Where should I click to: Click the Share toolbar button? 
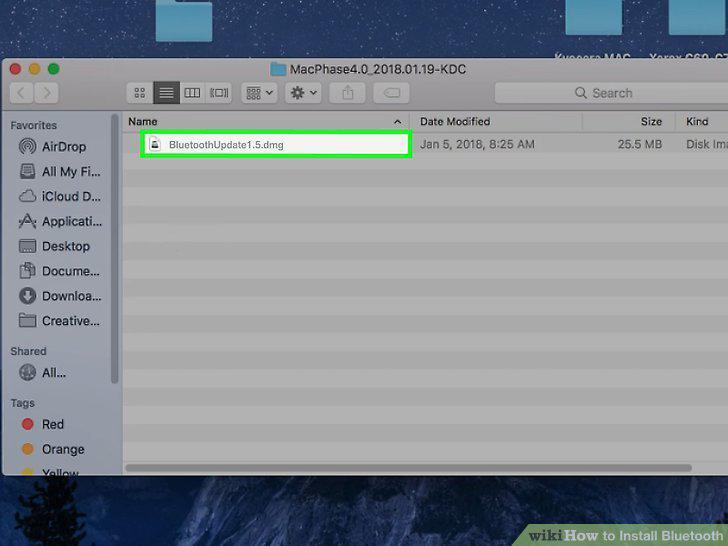[347, 93]
